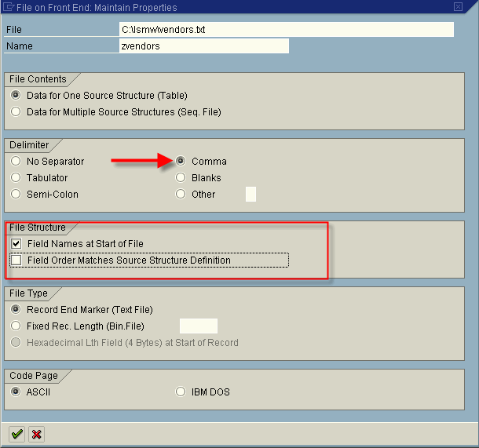The image size is (479, 448).
Task: Select Record End Marker (Text File)
Action: point(16,310)
